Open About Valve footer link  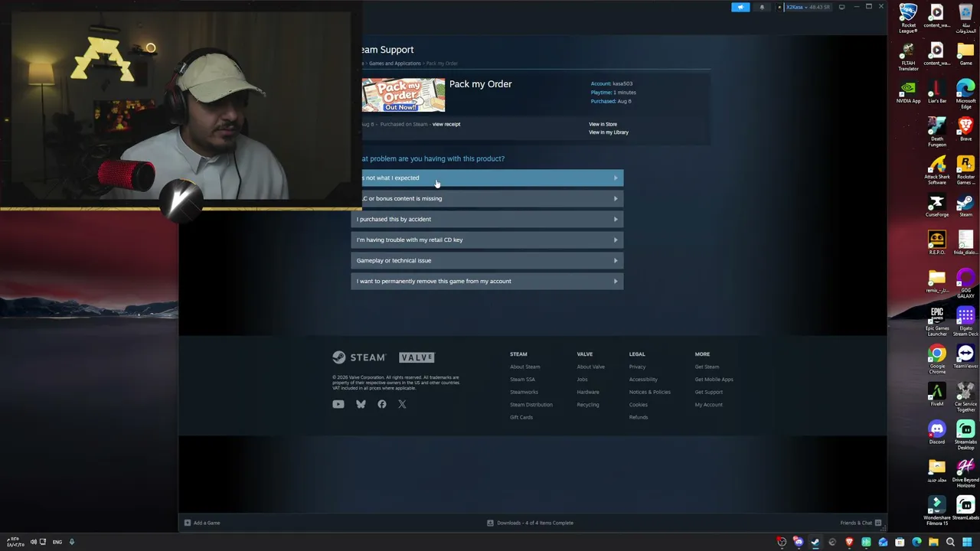(x=591, y=367)
